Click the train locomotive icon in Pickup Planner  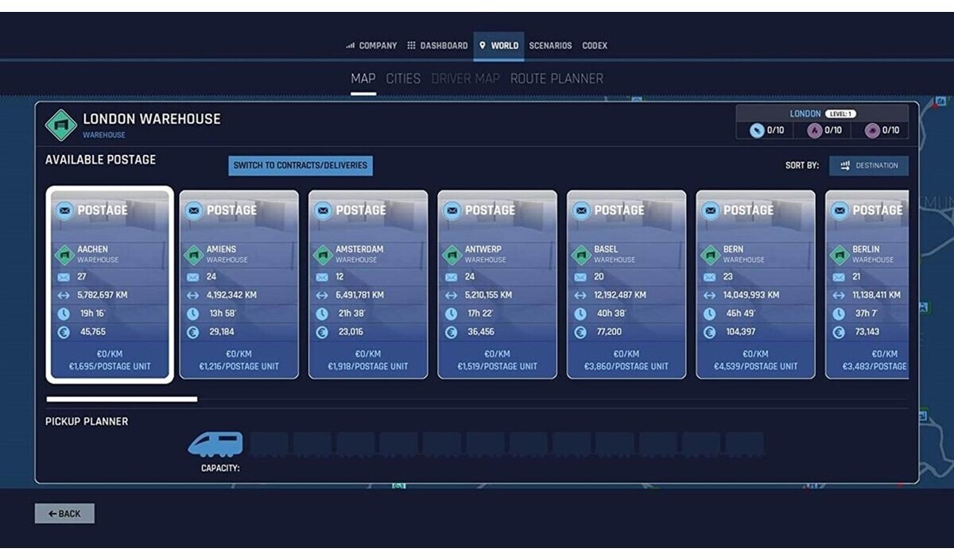click(215, 444)
